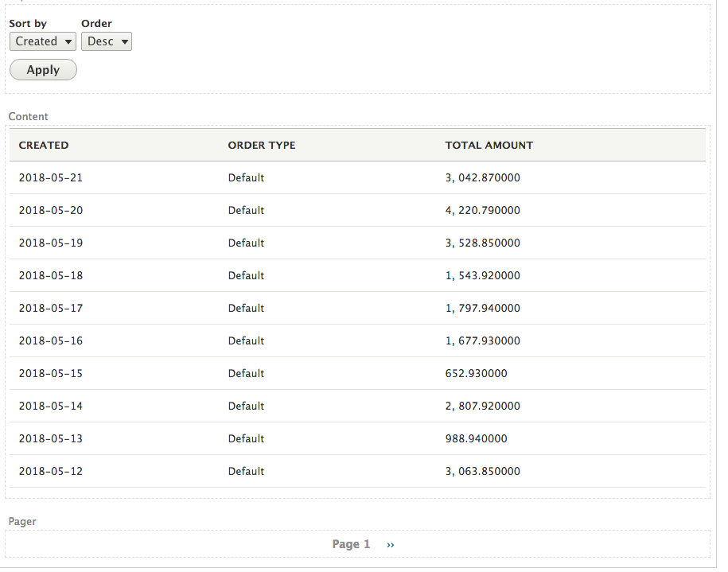
Task: Click the CREATED column header
Action: click(x=44, y=146)
